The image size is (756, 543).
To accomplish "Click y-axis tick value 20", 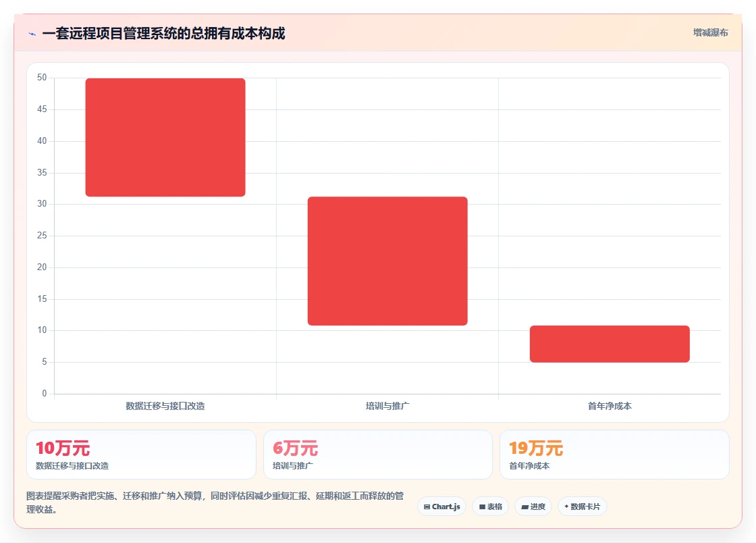I will click(x=42, y=267).
